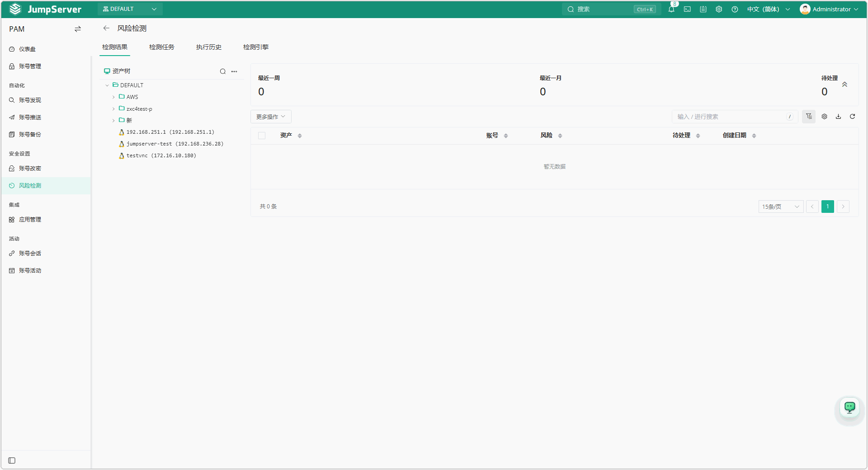Search the asset tree with magnifier icon
The image size is (868, 470).
223,71
